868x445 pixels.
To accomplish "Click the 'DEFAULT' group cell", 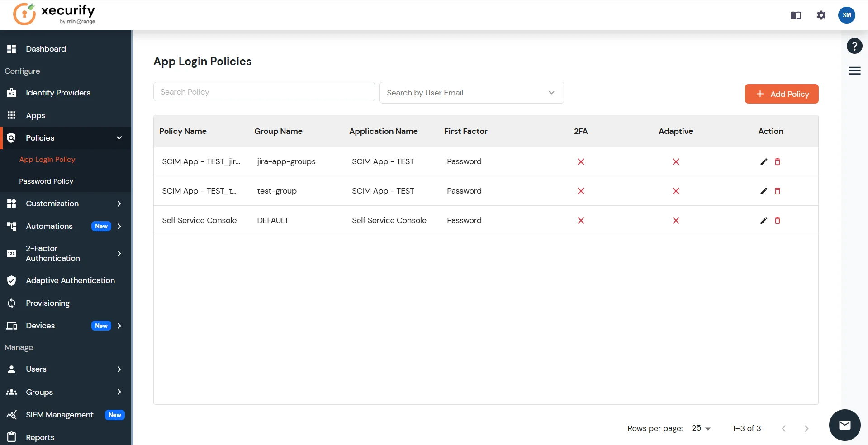I will (x=273, y=221).
